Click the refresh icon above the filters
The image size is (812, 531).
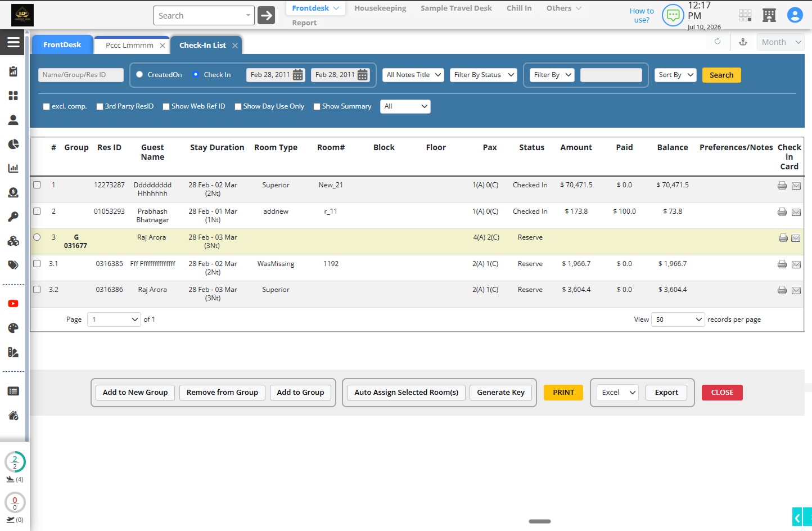tap(718, 42)
